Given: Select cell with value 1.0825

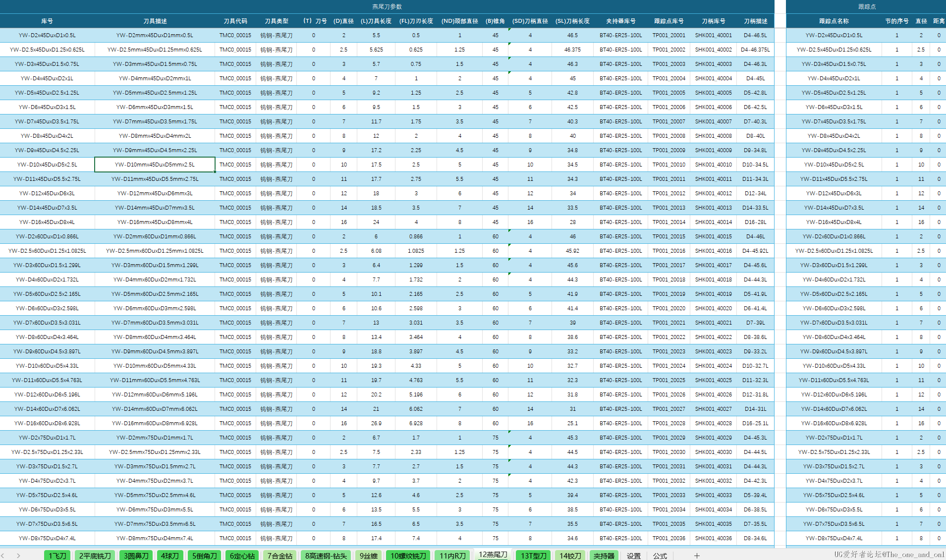Looking at the screenshot, I should pyautogui.click(x=416, y=251).
